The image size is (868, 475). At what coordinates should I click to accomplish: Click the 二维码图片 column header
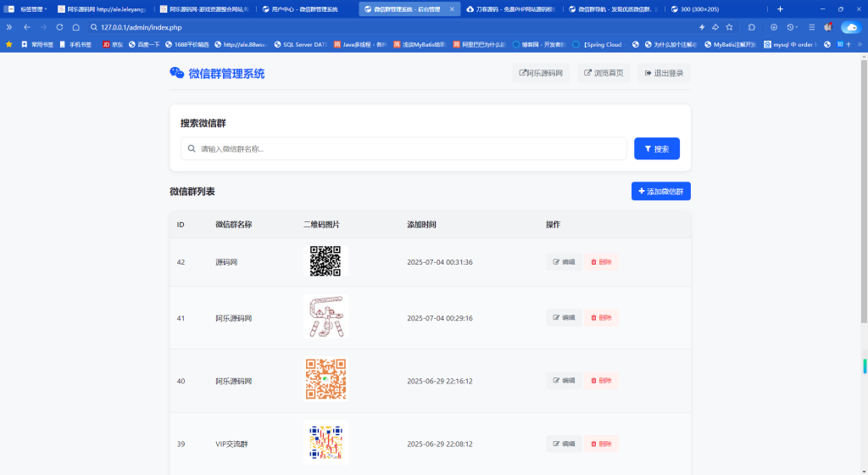click(321, 224)
